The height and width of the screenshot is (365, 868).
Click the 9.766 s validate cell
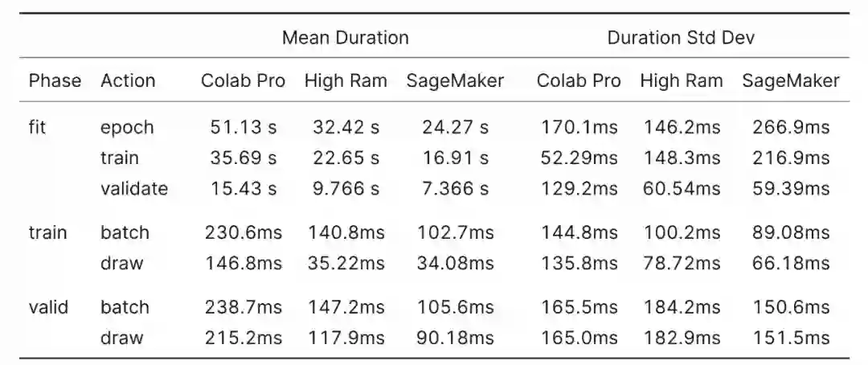pos(346,188)
